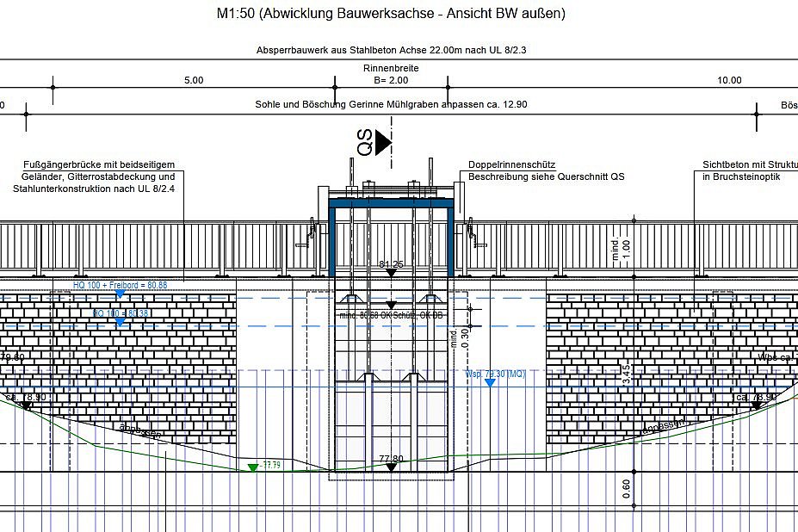
Task: Select the Sichtbeton mit Struktur annotation
Action: (749, 164)
